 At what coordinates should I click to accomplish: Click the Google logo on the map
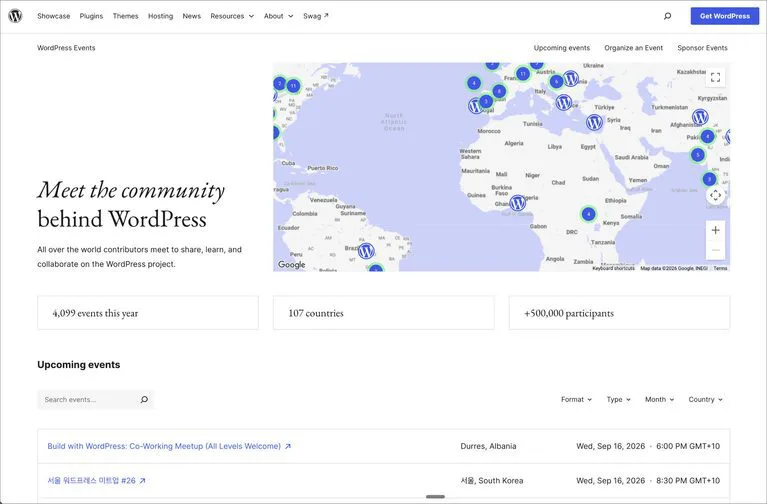tap(292, 265)
